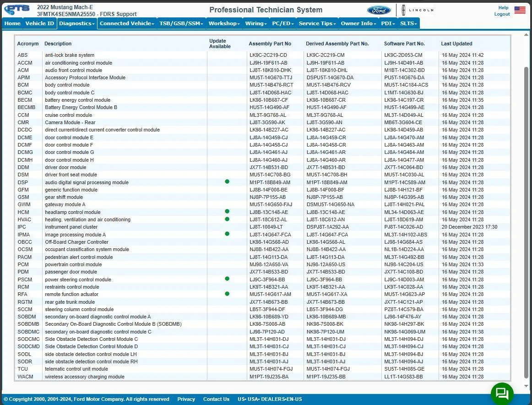
Task: Open the green chat bubble icon
Action: click(x=502, y=394)
